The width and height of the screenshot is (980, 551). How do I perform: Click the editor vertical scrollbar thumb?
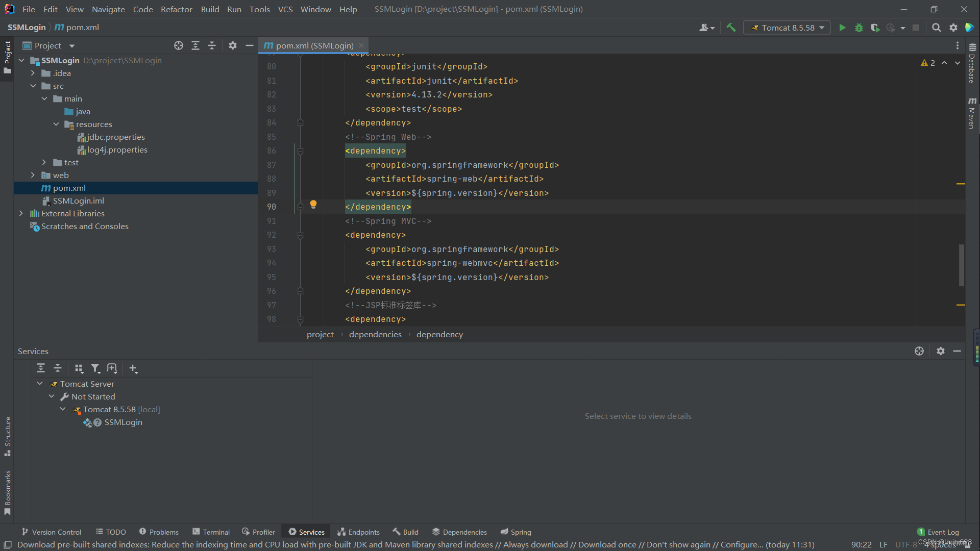(961, 265)
